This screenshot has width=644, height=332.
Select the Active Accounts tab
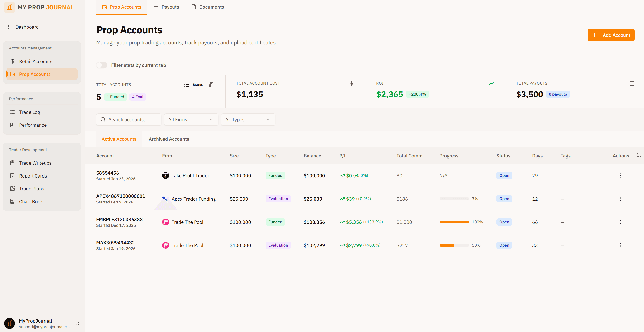(119, 139)
